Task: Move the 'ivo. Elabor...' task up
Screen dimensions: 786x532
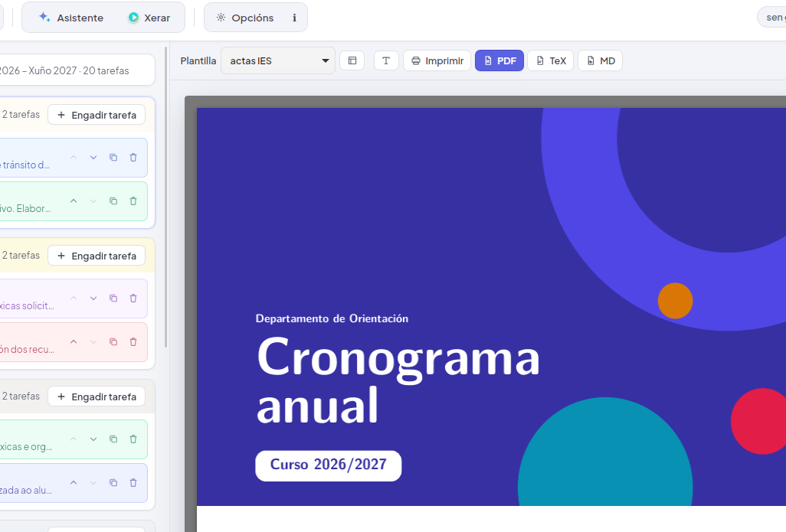Action: click(x=74, y=201)
